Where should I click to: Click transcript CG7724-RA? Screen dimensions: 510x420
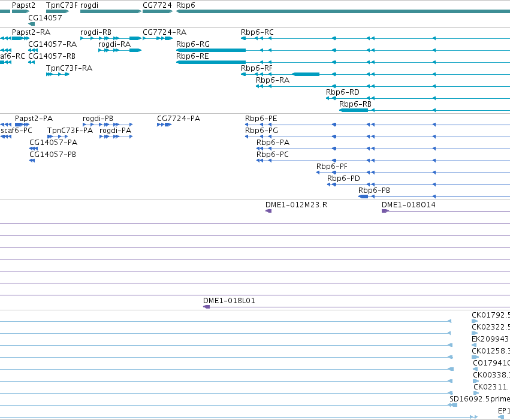pos(165,32)
